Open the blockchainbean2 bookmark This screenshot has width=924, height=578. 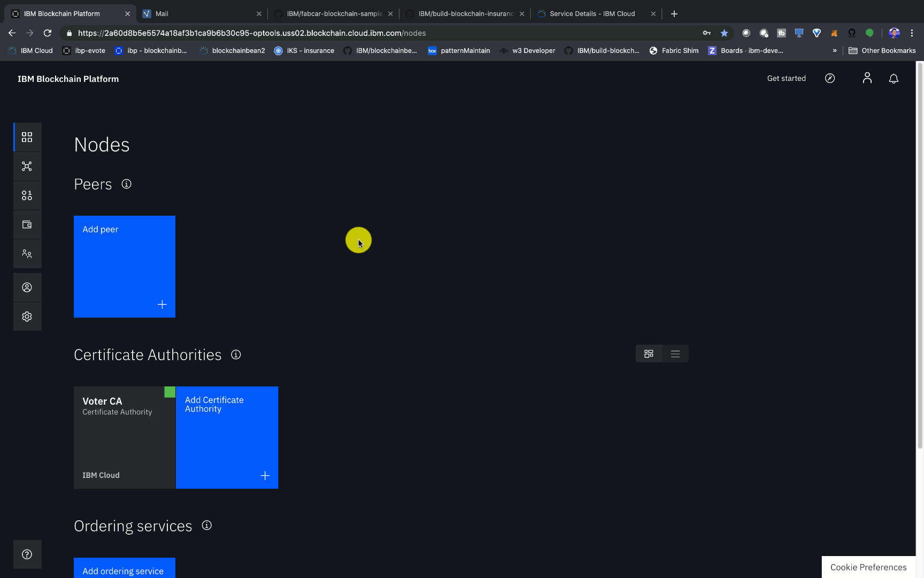[232, 51]
